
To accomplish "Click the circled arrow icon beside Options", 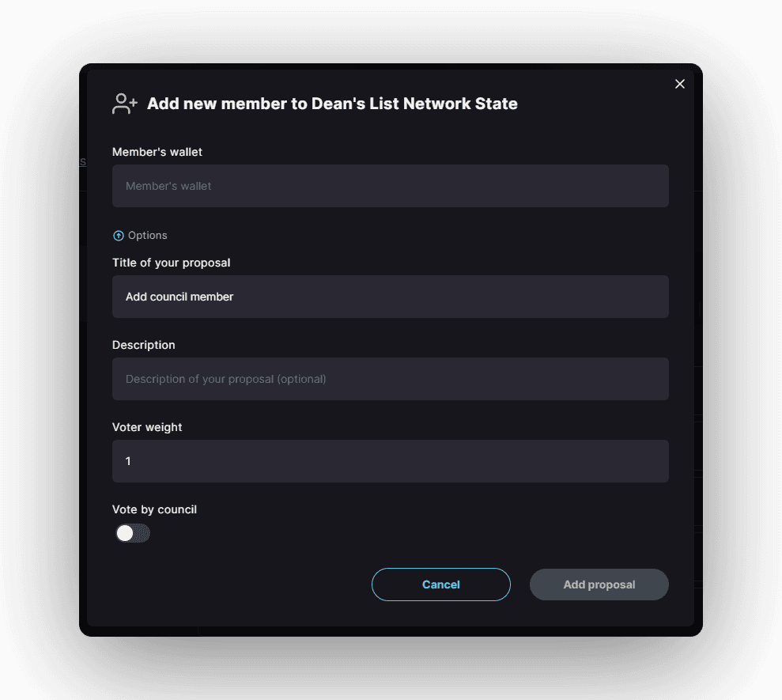I will pos(119,236).
